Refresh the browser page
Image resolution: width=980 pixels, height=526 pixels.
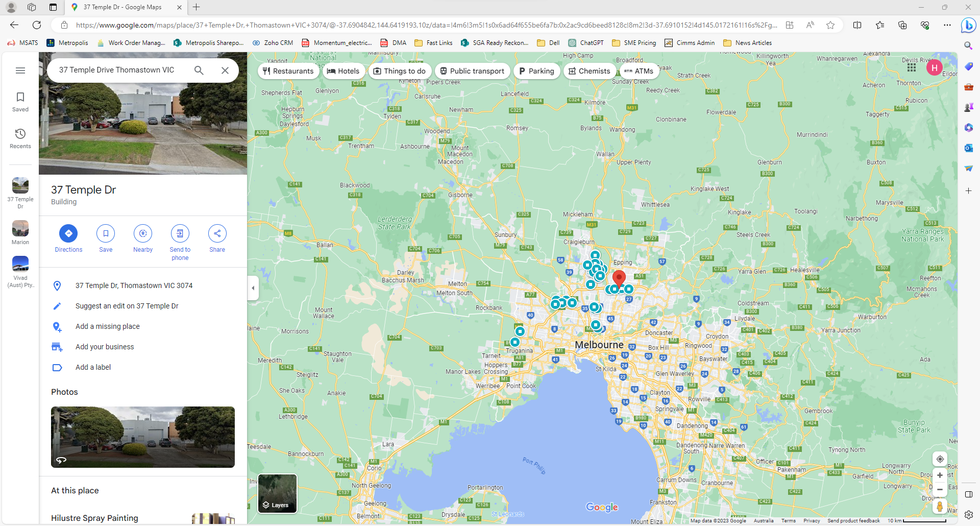[x=37, y=25]
